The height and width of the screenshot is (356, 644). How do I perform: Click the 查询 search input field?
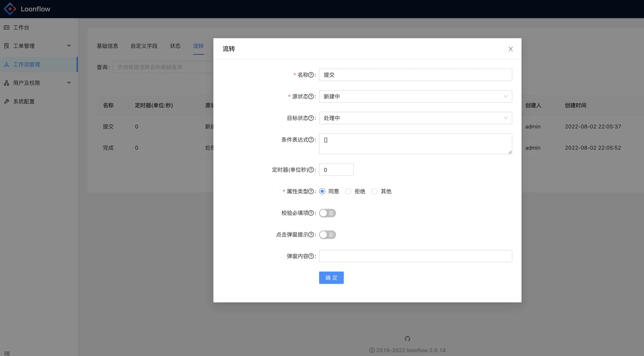[x=163, y=67]
